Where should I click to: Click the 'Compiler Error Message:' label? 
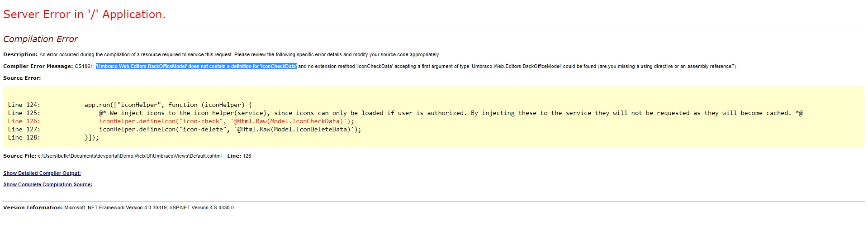click(x=38, y=66)
